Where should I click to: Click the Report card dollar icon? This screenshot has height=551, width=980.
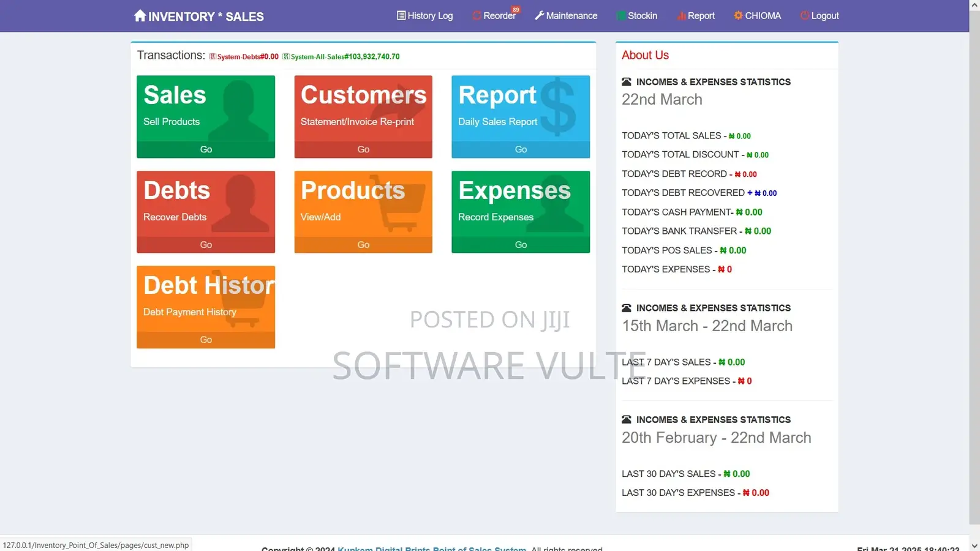[557, 107]
